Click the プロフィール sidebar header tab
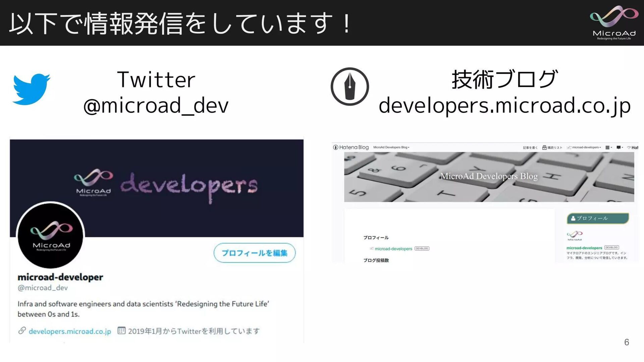Screen dimensions: 644x362 [x=597, y=218]
